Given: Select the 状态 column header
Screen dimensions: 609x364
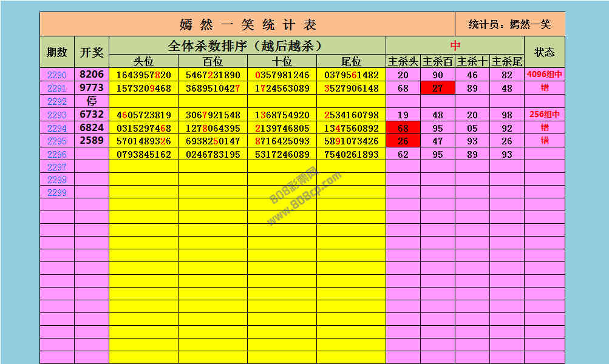Looking at the screenshot, I should coord(544,52).
